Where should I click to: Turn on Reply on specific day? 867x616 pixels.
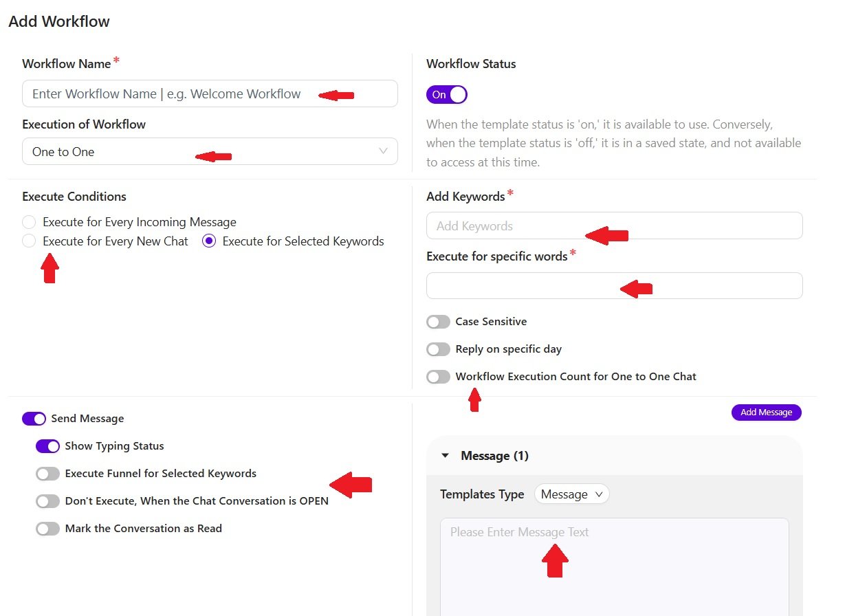pyautogui.click(x=438, y=349)
